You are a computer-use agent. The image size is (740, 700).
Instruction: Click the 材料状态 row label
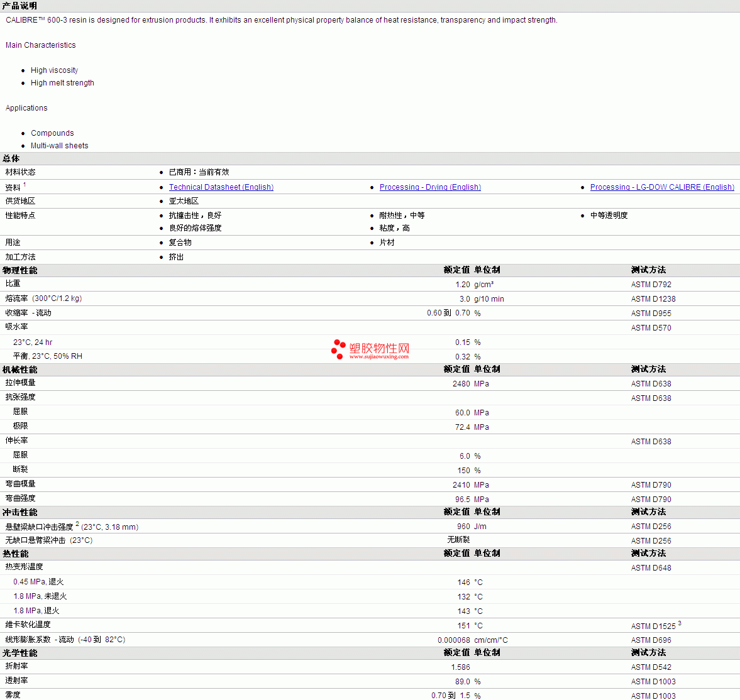[20, 172]
